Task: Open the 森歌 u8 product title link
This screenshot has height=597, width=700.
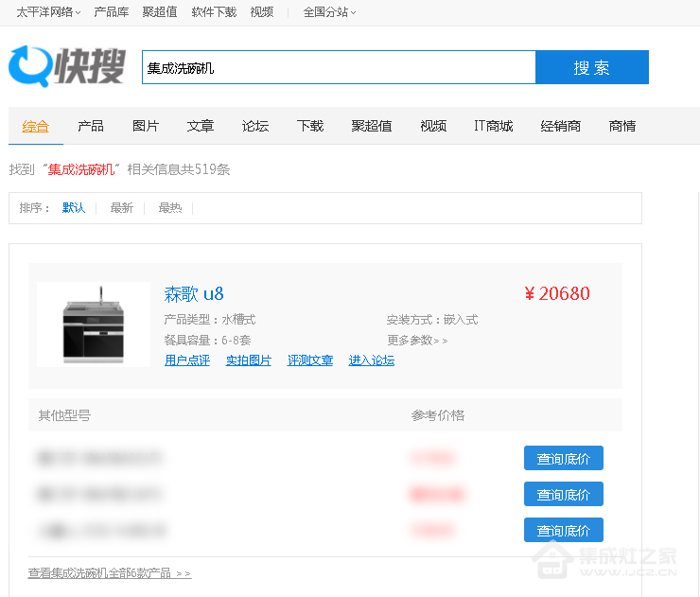Action: pyautogui.click(x=194, y=294)
